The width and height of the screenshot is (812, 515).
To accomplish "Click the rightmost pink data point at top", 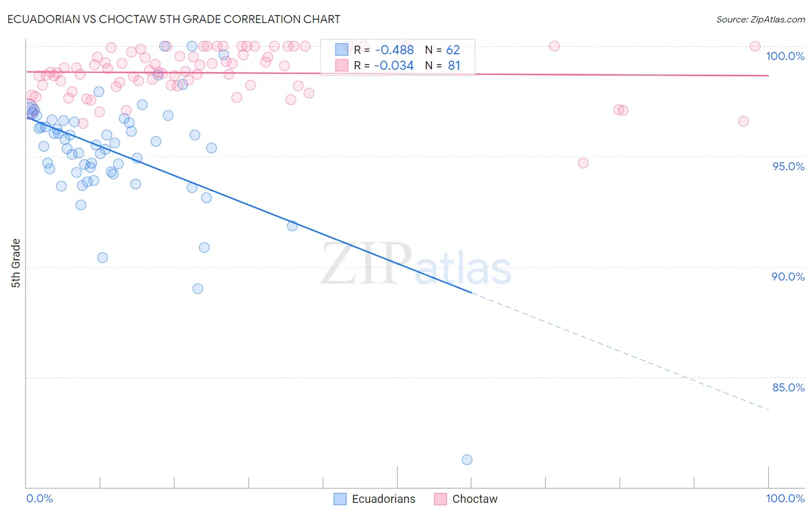I will coord(755,46).
